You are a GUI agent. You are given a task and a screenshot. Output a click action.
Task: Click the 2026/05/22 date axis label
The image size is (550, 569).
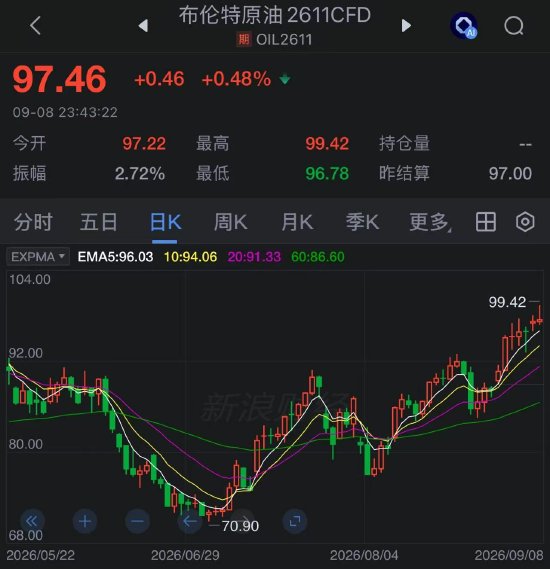[41, 555]
